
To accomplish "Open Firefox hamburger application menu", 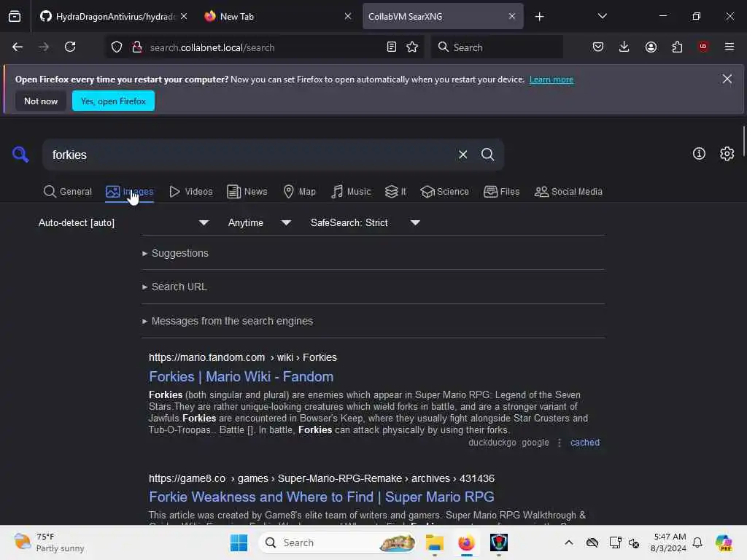I will 729,47.
